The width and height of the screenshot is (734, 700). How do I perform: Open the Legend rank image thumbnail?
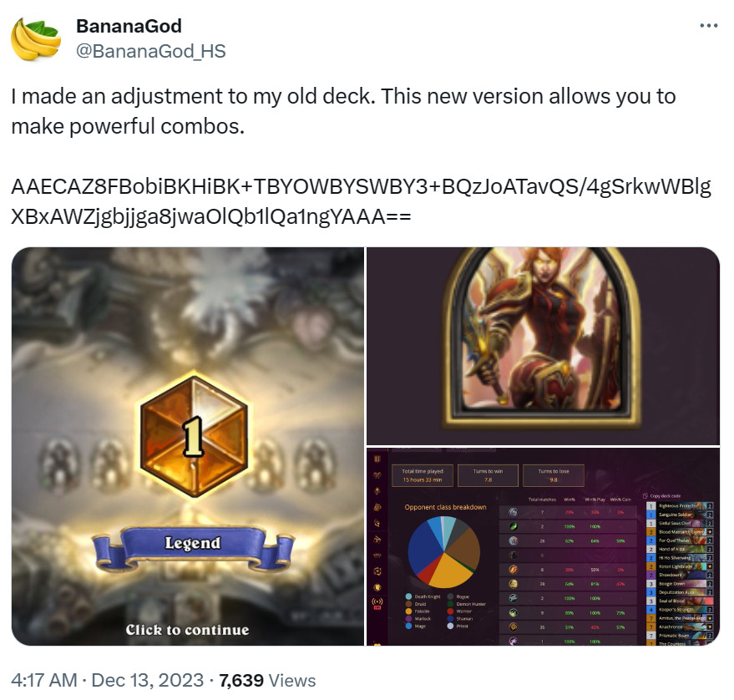(x=188, y=446)
